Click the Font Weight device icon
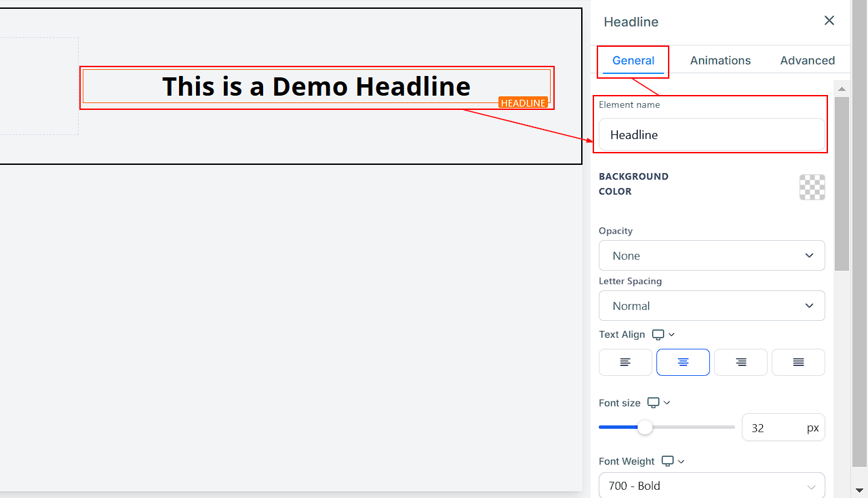 click(668, 461)
